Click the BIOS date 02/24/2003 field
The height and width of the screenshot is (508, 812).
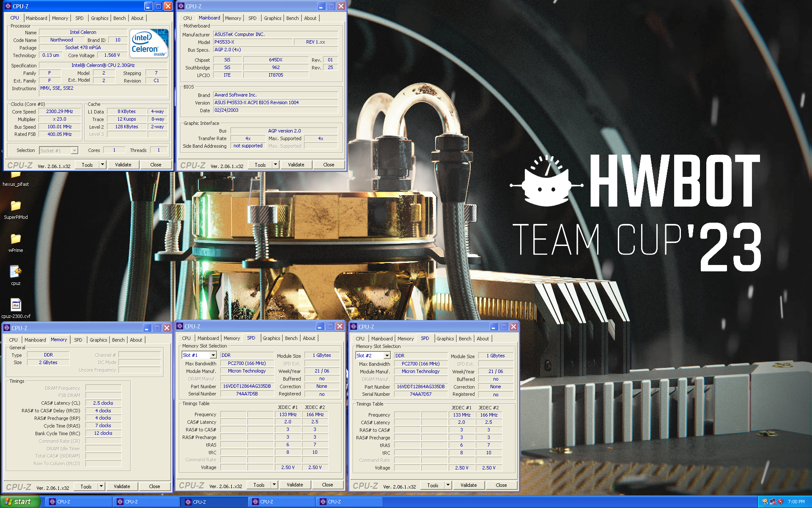tap(275, 110)
